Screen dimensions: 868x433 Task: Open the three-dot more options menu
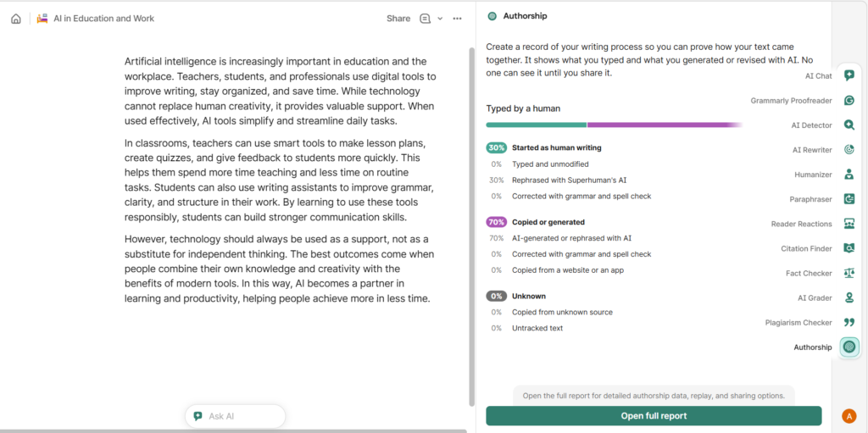pos(458,19)
